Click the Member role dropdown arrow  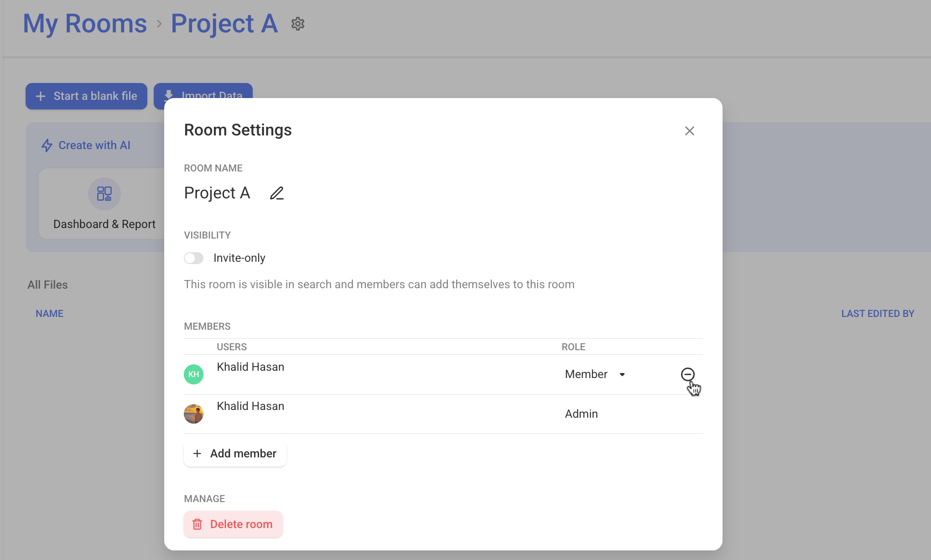622,374
